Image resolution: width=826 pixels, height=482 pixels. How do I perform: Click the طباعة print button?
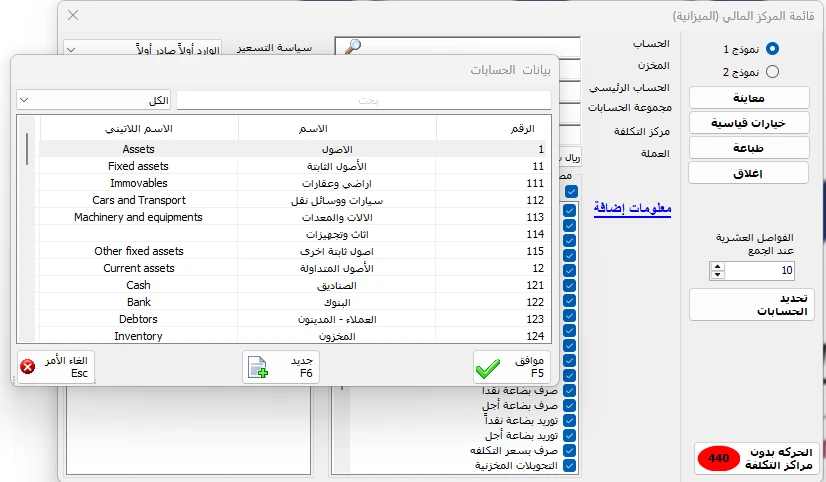tap(749, 147)
